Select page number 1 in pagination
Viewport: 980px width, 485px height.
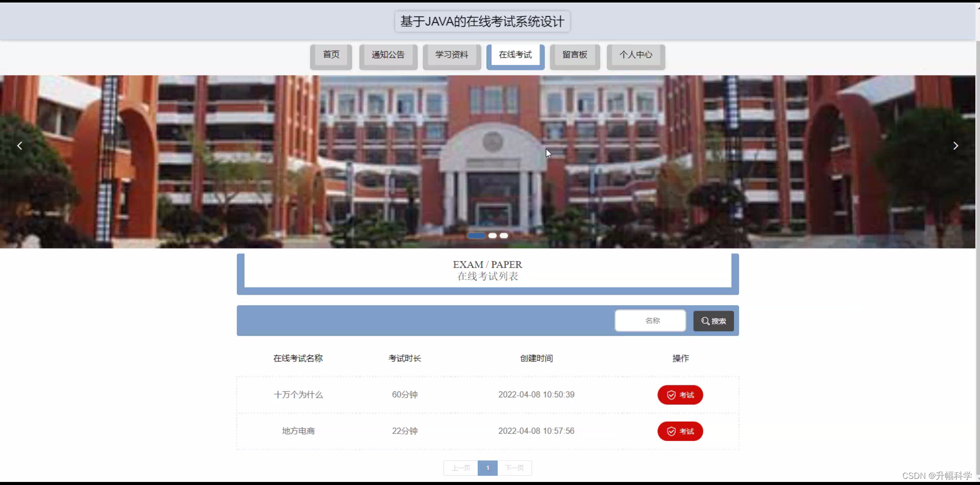[x=487, y=468]
